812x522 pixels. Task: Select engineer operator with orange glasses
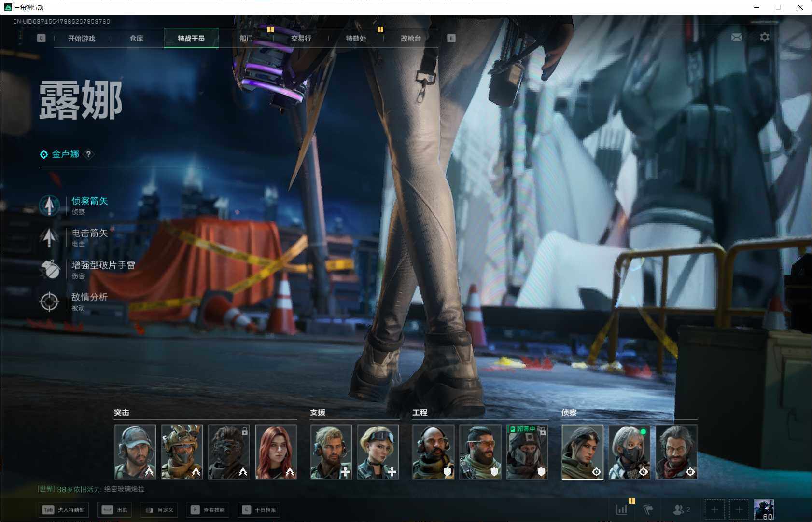click(x=480, y=452)
